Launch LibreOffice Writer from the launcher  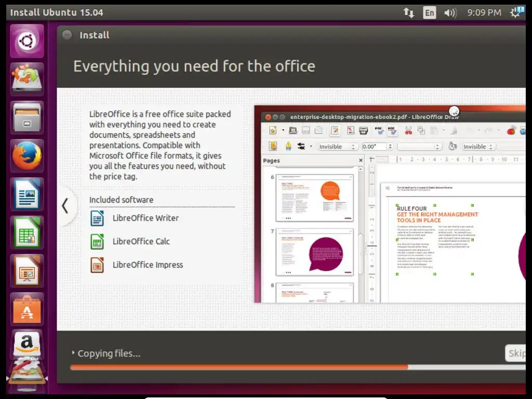coord(27,194)
